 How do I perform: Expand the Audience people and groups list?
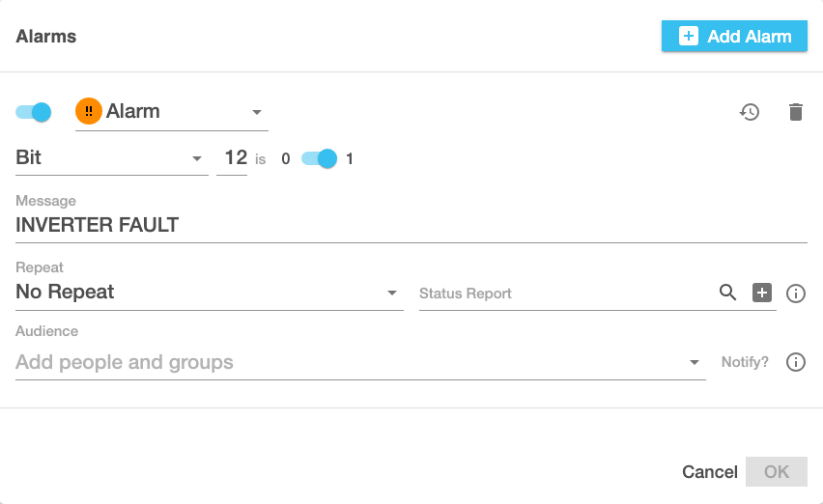[x=694, y=363]
